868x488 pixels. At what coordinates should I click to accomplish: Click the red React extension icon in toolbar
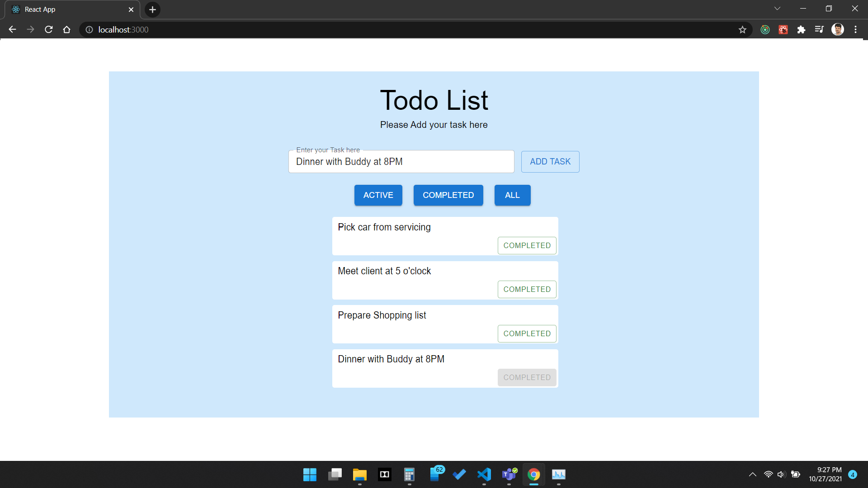point(783,29)
